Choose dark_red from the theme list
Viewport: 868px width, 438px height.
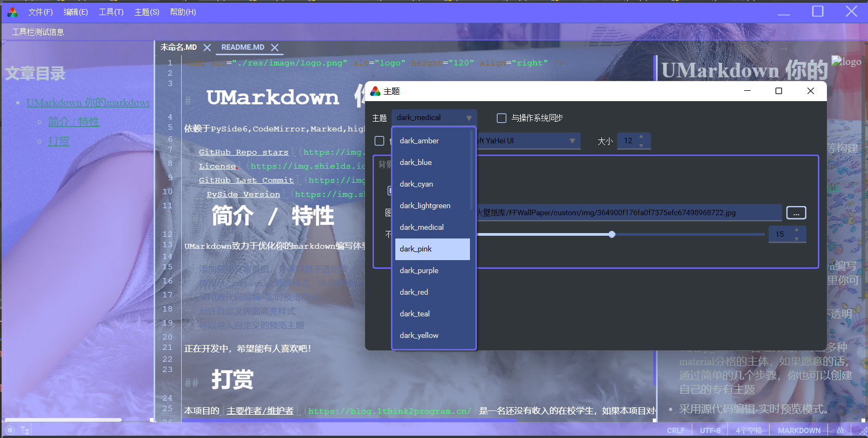pyautogui.click(x=433, y=292)
